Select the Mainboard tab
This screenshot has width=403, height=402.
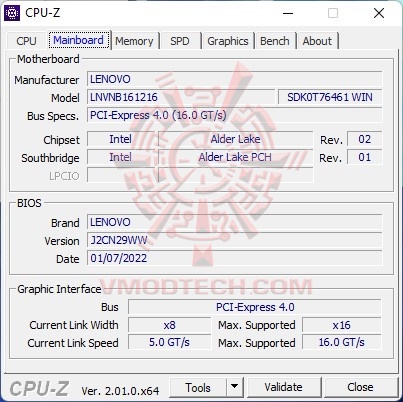click(79, 40)
